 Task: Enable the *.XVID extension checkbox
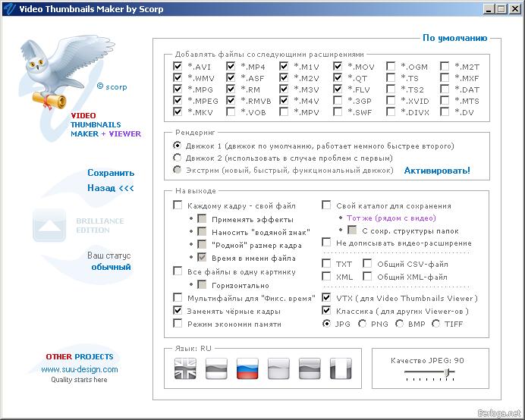tap(391, 100)
